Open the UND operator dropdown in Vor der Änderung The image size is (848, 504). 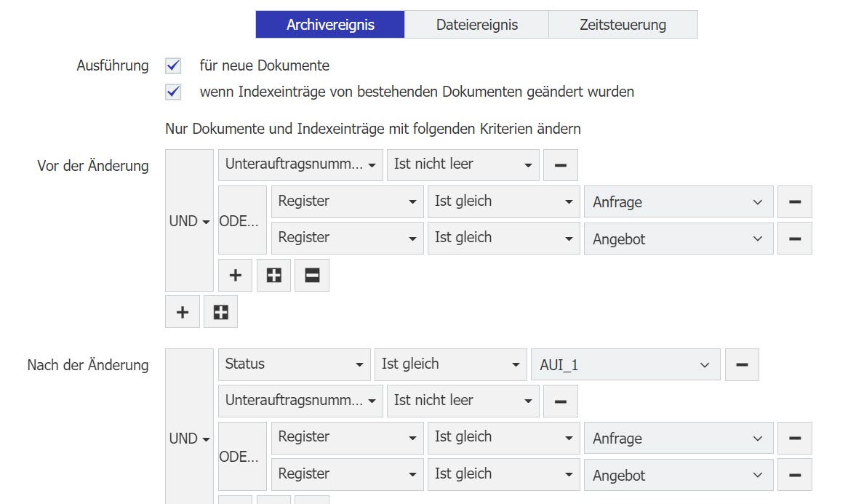[x=189, y=221]
